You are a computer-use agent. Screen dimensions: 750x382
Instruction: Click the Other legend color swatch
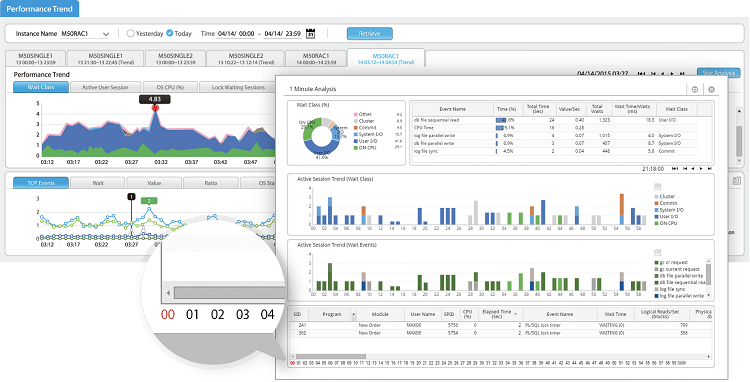[355, 115]
